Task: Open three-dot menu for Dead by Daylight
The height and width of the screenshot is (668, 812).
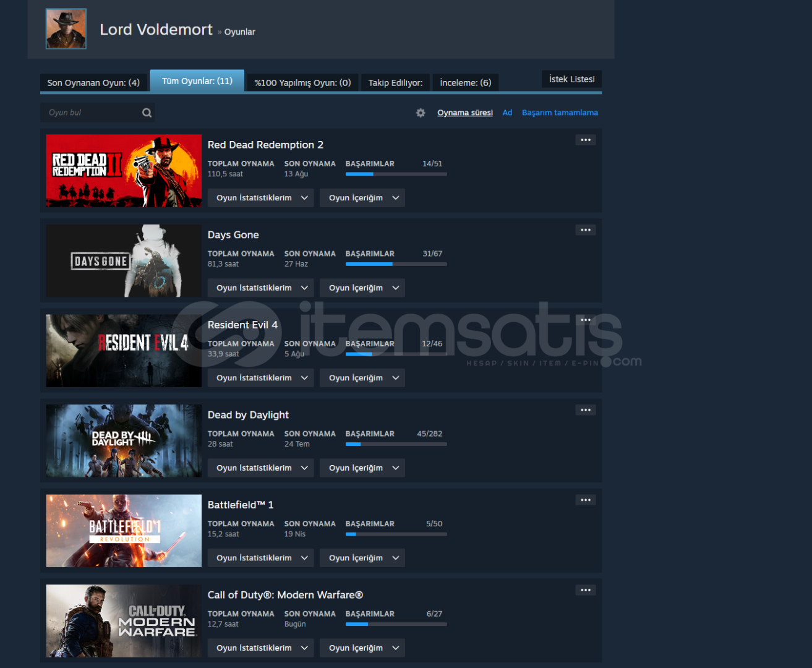Action: click(586, 410)
